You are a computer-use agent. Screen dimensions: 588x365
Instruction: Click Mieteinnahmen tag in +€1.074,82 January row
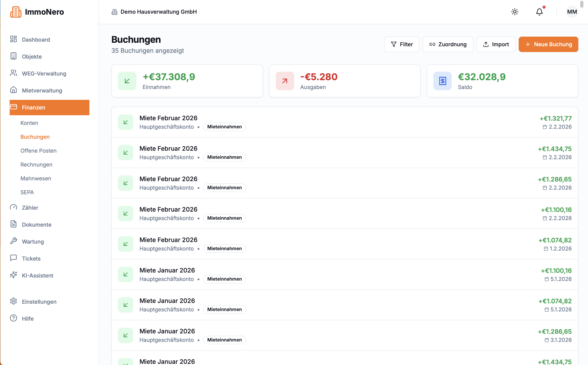click(224, 309)
